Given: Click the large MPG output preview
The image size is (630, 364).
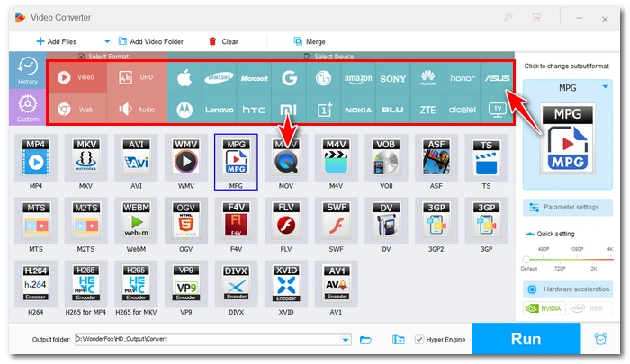Looking at the screenshot, I should tap(568, 138).
